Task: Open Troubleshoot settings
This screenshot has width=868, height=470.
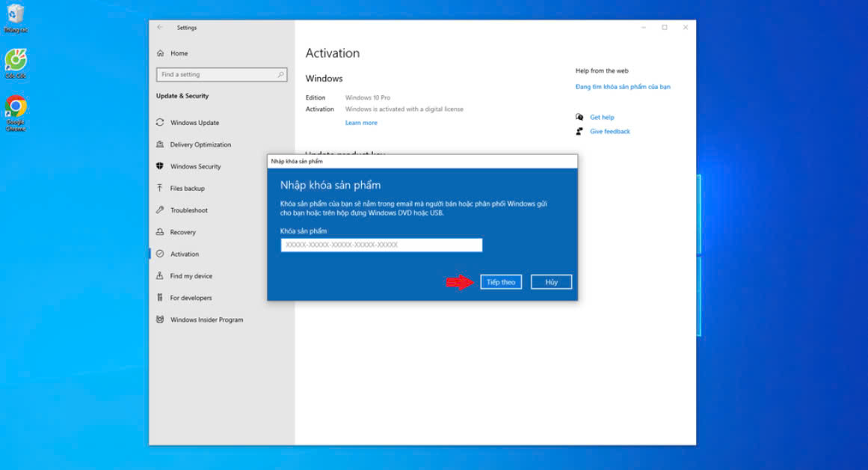Action: (188, 210)
